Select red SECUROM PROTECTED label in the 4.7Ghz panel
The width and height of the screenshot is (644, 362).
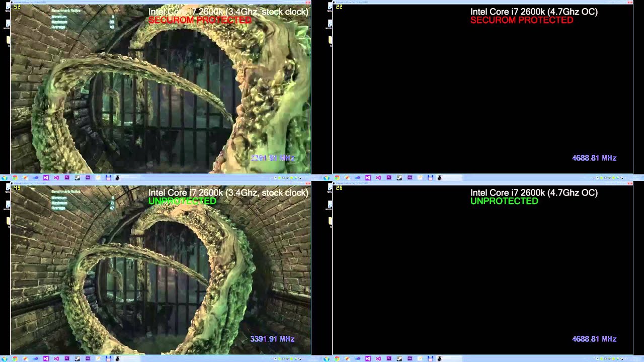(522, 20)
